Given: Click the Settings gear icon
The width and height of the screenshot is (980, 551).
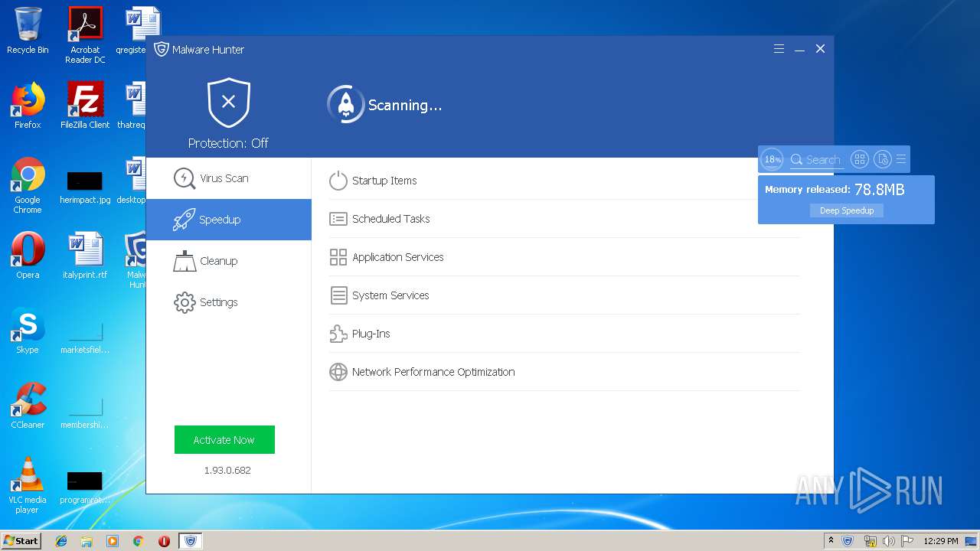Looking at the screenshot, I should 185,302.
